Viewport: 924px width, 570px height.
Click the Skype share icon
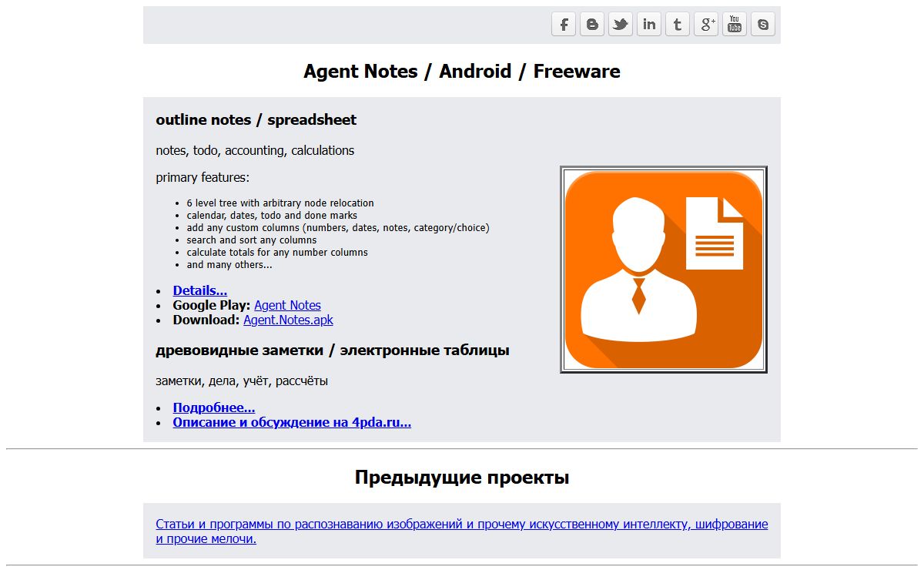coord(763,24)
